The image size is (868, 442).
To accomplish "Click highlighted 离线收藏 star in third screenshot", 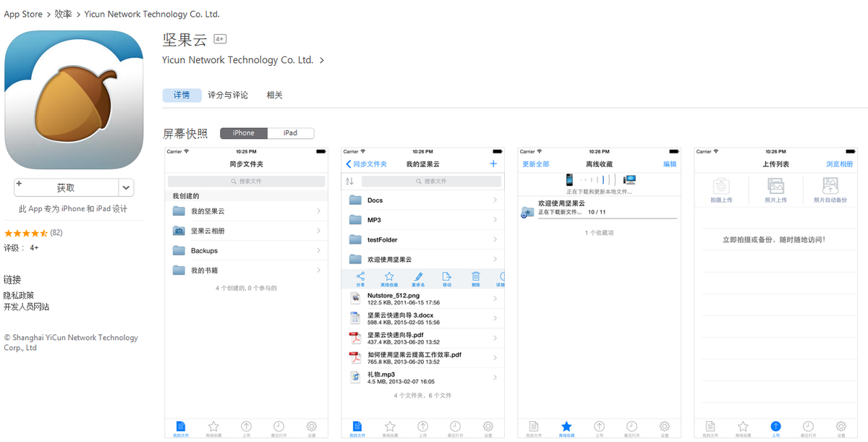I will 566,427.
